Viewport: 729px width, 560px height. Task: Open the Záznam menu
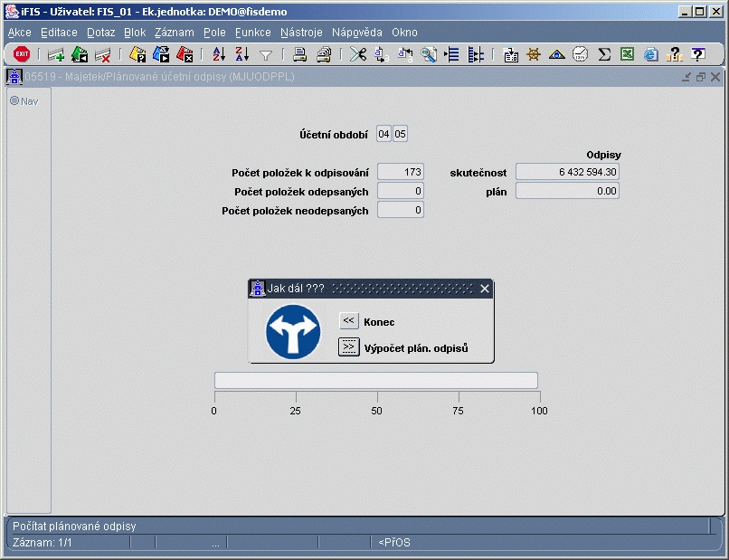(x=175, y=33)
